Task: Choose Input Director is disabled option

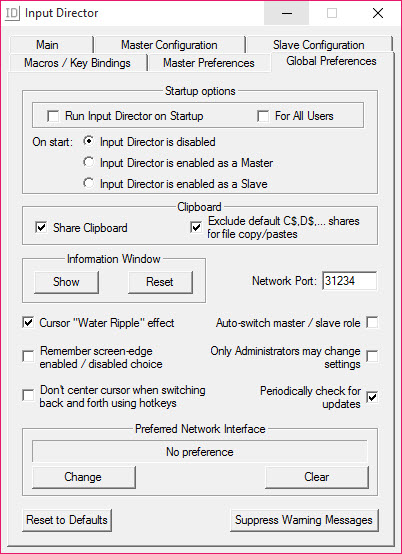Action: point(88,141)
